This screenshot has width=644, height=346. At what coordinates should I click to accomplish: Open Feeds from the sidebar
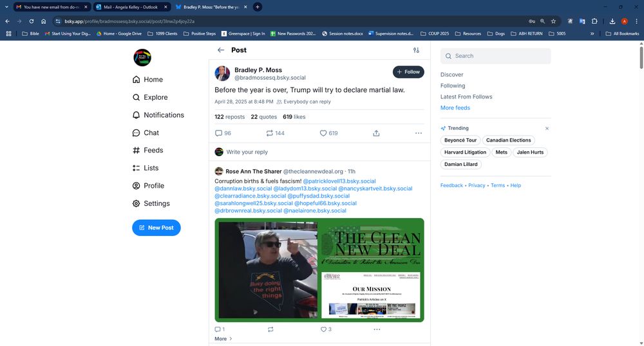click(148, 150)
